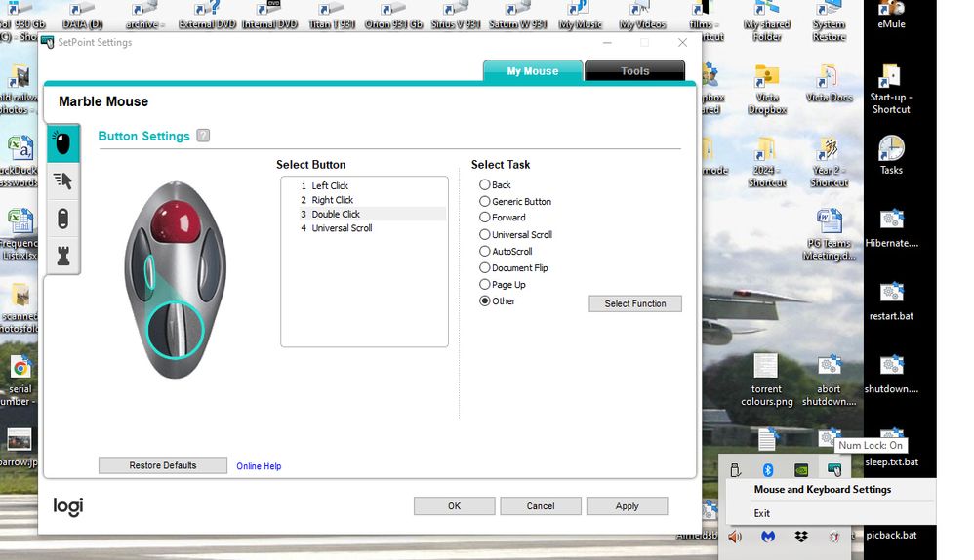
Task: Click the Button Settings help question mark
Action: point(203,136)
